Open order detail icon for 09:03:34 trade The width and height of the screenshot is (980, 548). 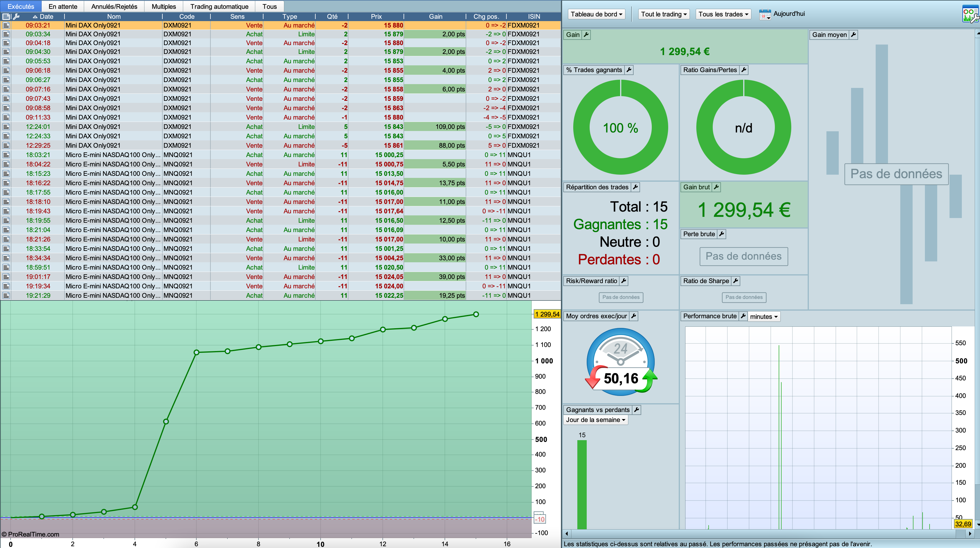click(x=6, y=34)
